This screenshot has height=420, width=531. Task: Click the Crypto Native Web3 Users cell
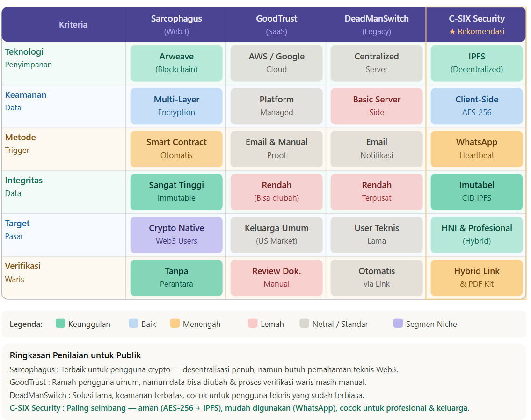pos(176,235)
